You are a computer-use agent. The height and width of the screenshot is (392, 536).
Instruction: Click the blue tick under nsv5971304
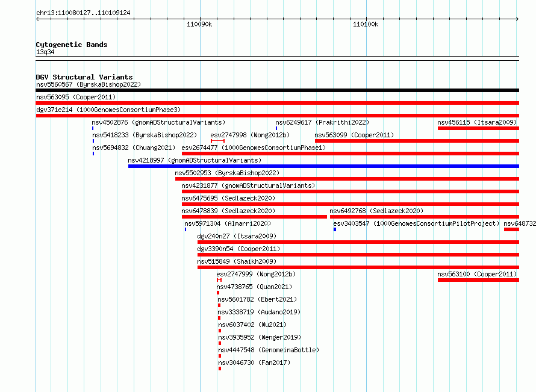[x=185, y=229]
